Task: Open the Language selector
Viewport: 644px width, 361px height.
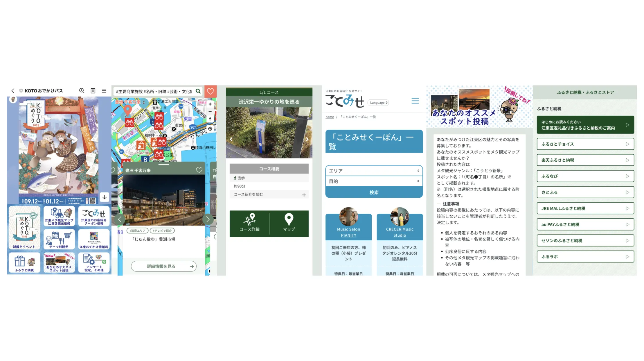Action: click(x=378, y=103)
